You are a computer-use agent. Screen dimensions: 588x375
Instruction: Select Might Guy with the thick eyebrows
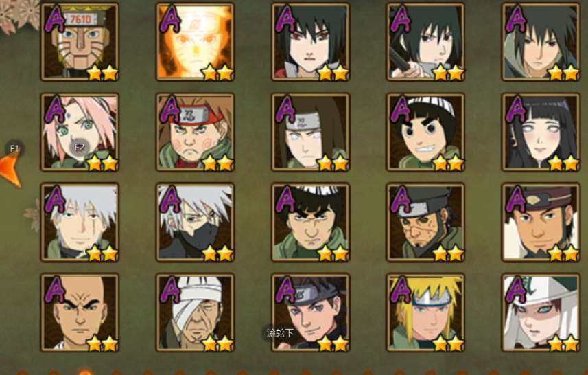click(311, 223)
